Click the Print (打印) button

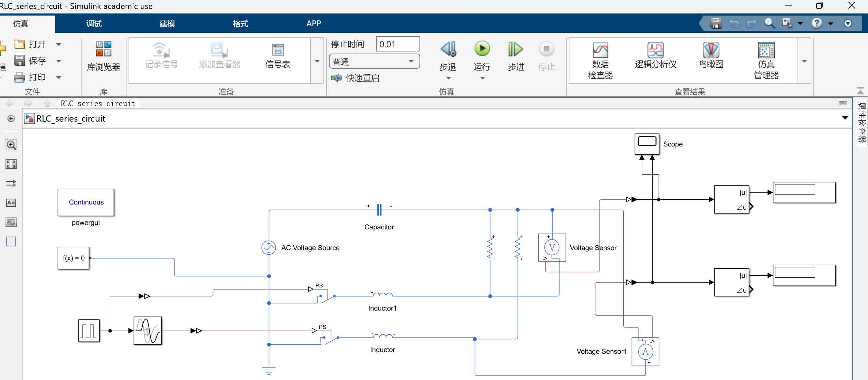(x=30, y=77)
